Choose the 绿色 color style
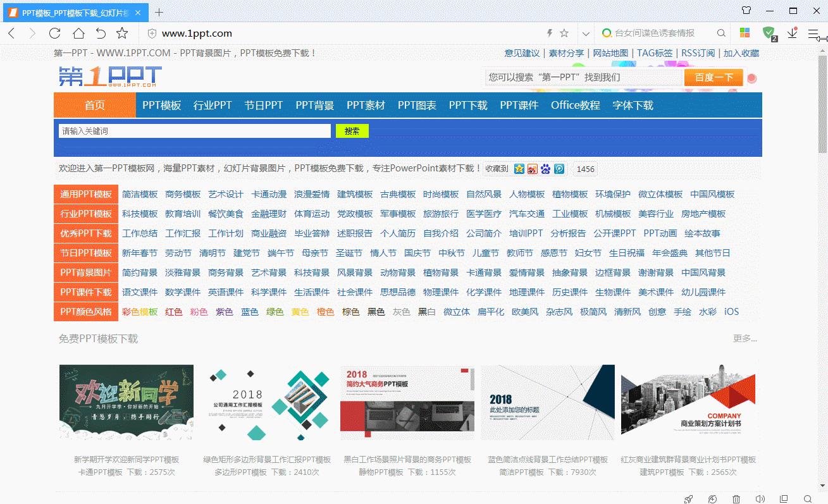The height and width of the screenshot is (504, 828). pos(275,312)
